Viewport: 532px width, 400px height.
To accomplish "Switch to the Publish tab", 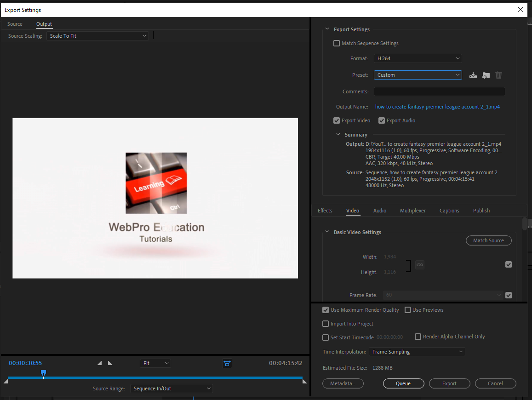I will click(481, 211).
